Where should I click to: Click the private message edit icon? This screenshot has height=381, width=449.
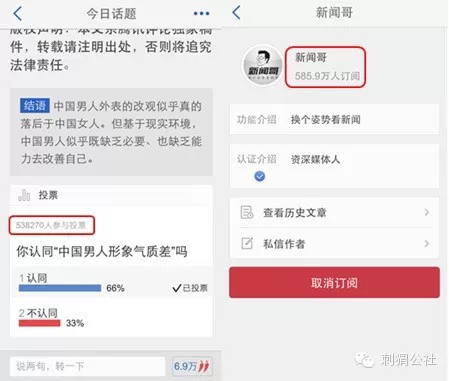(x=247, y=244)
